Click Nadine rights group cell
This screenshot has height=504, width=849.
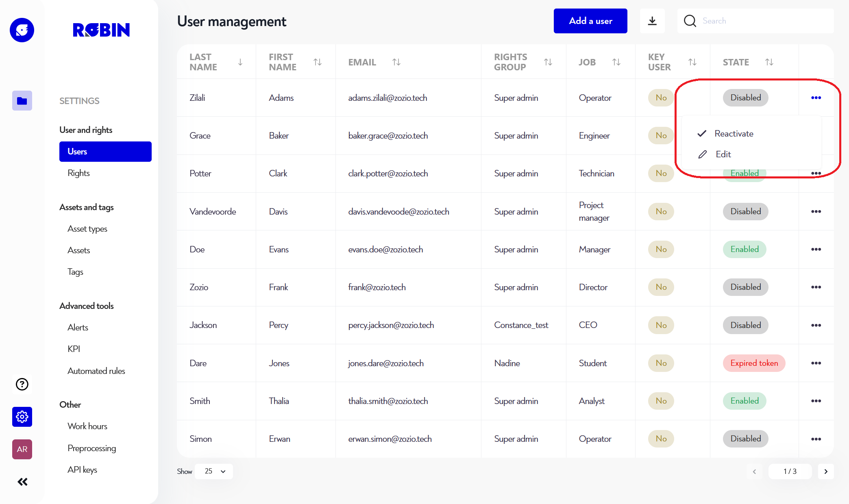(507, 363)
